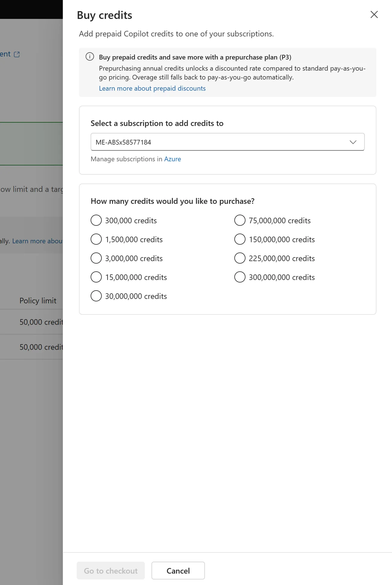Viewport: 392px width, 585px height.
Task: Choose 1,500,000 credits radio button
Action: 96,239
